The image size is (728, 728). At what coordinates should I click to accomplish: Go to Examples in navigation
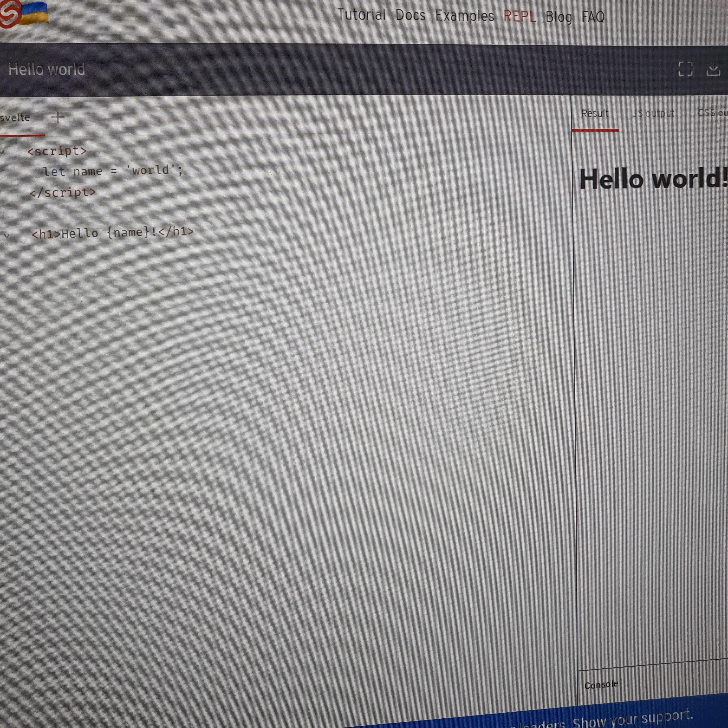[x=464, y=16]
